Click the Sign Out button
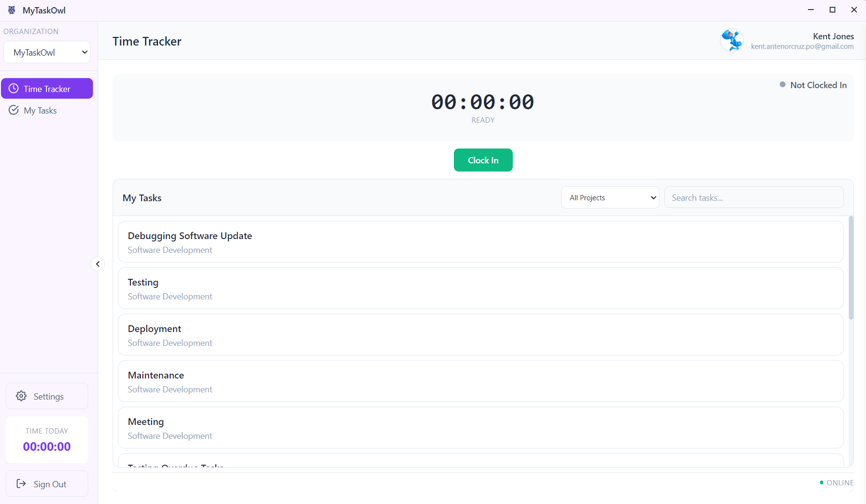Viewport: 866px width, 504px height. point(47,484)
